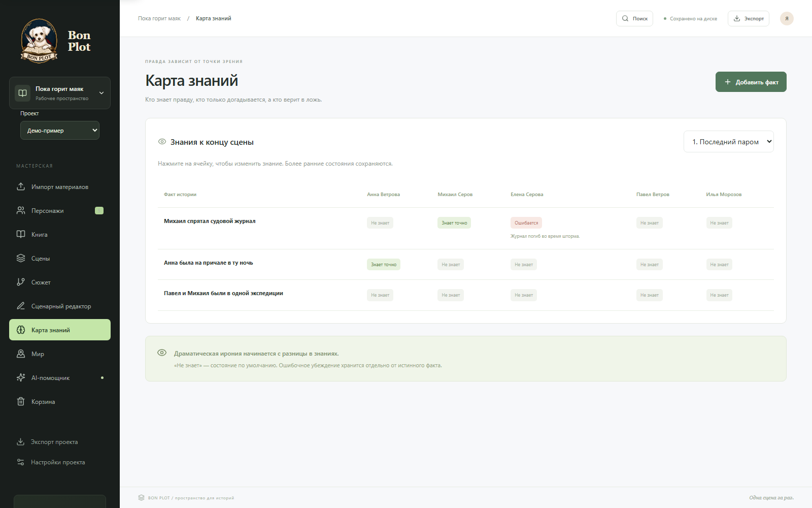This screenshot has width=812, height=508.
Task: Toggle Илья Морозов cell in expedition row
Action: [719, 295]
